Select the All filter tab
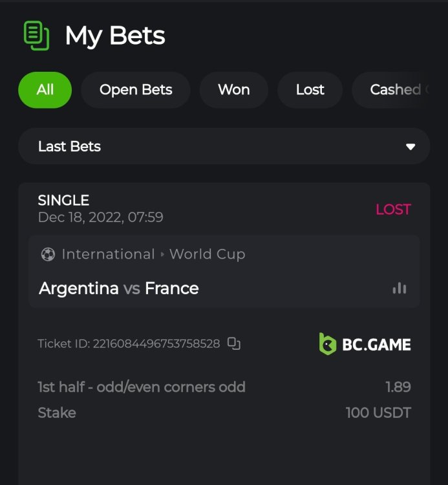The image size is (448, 485). (x=45, y=90)
